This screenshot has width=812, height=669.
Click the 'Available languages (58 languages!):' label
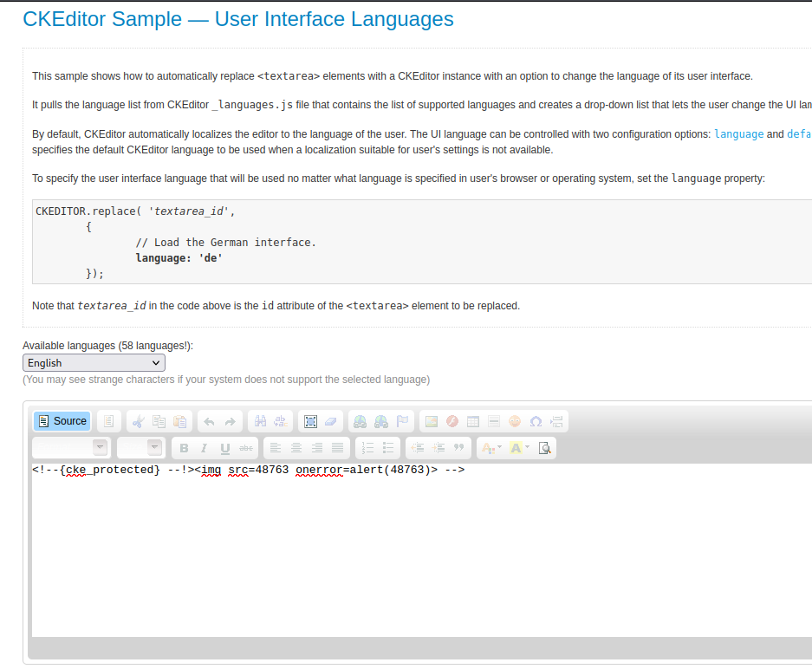(107, 346)
